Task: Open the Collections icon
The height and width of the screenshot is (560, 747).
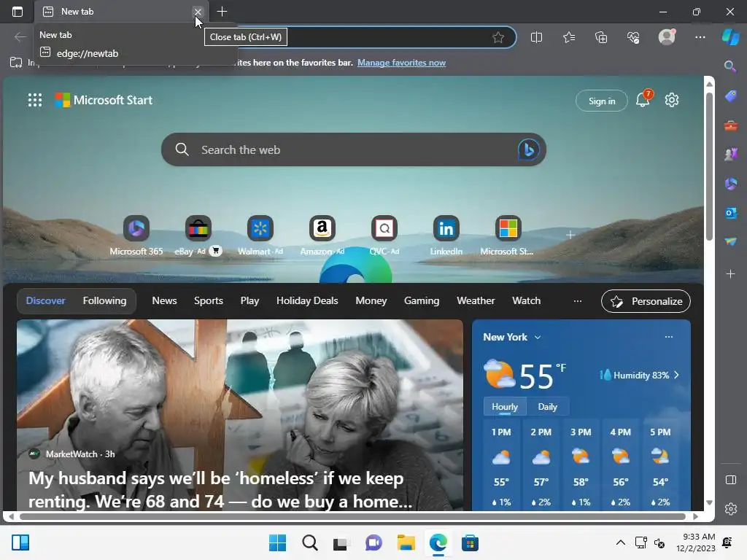Action: [x=601, y=37]
